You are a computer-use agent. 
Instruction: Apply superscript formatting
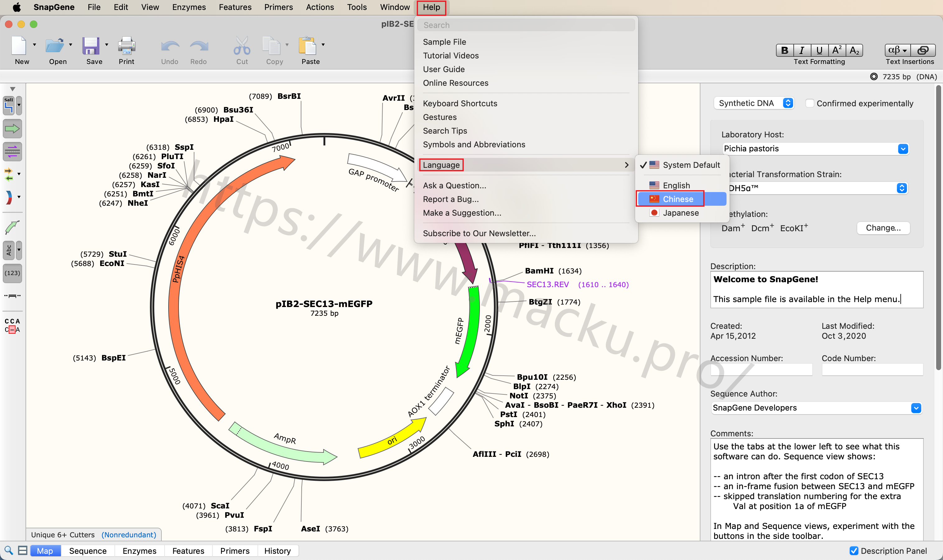tap(837, 50)
